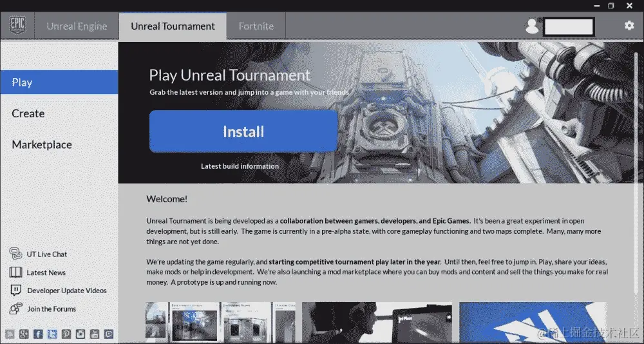The image size is (644, 344).
Task: Open the UT Live Chat bubble icon
Action: [x=15, y=254]
